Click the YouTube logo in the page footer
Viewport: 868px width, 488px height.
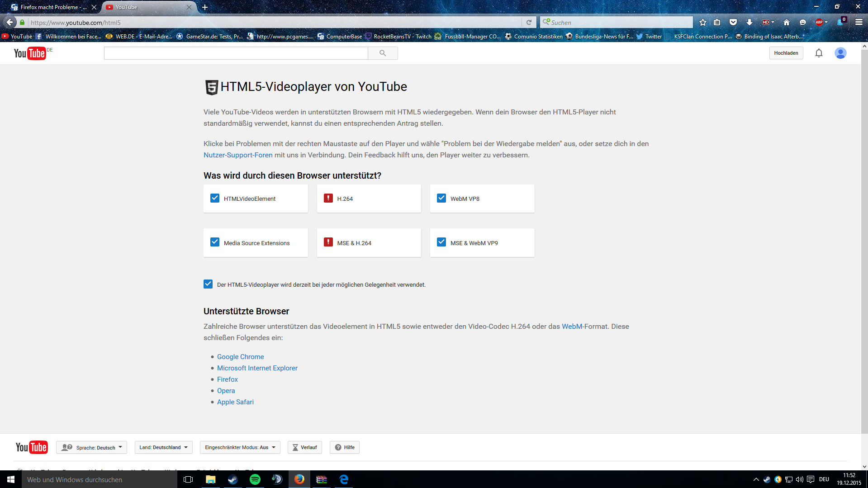click(32, 447)
